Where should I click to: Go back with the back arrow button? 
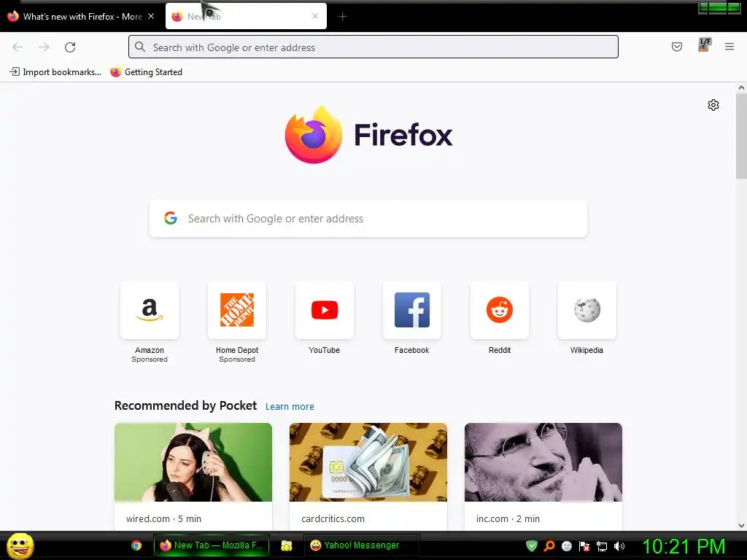(x=18, y=47)
